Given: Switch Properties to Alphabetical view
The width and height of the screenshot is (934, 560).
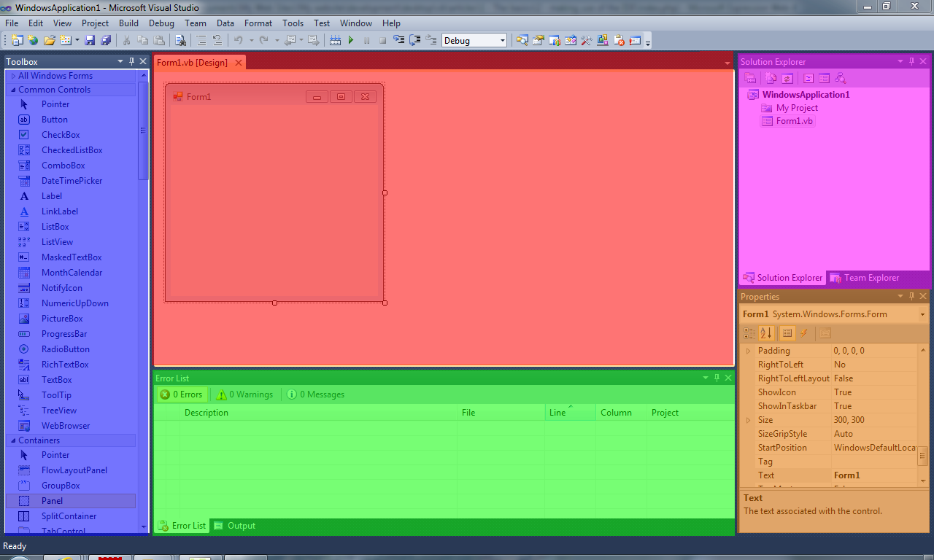Looking at the screenshot, I should pyautogui.click(x=765, y=333).
